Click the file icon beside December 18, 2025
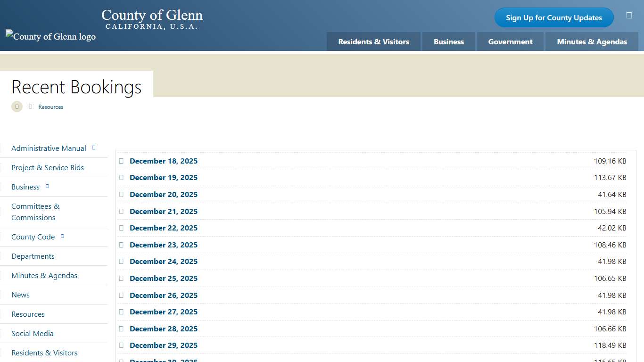 (122, 161)
